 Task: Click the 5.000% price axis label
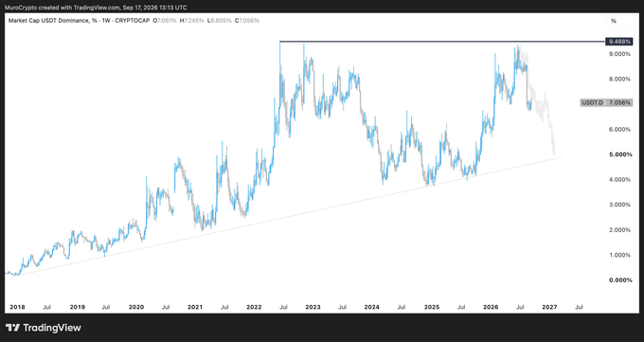[x=619, y=154]
